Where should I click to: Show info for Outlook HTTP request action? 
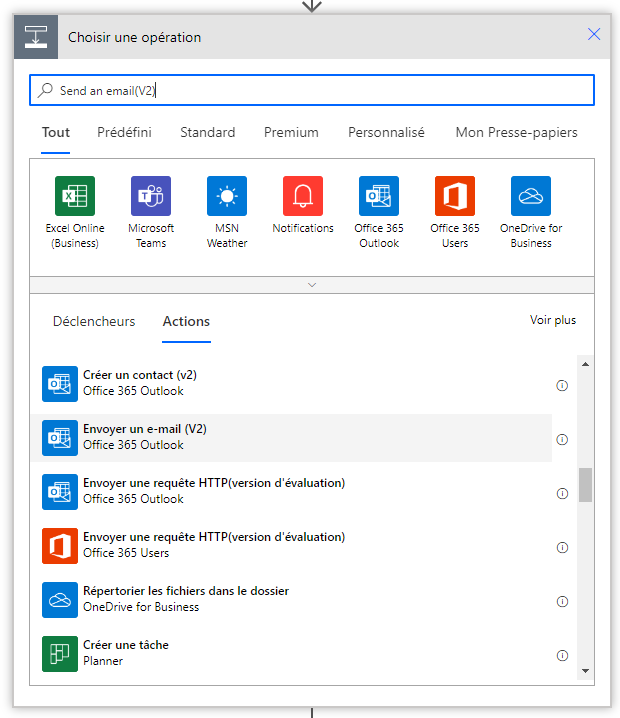tap(562, 494)
